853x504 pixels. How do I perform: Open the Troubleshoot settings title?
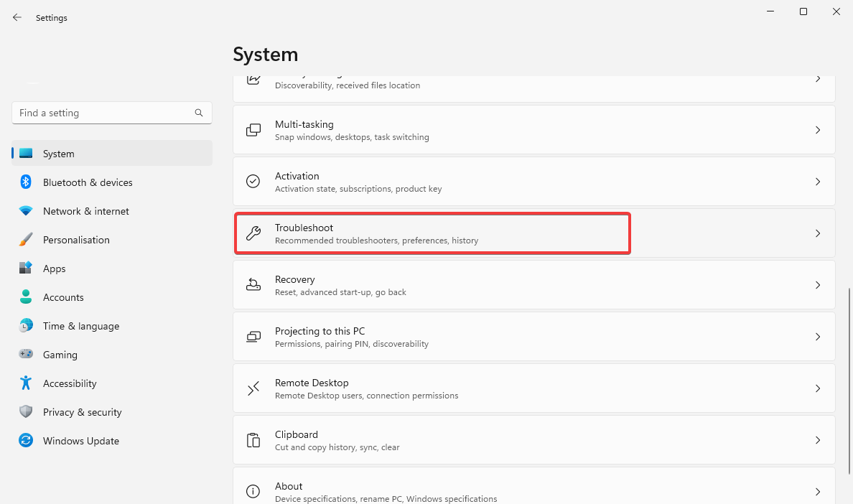304,228
